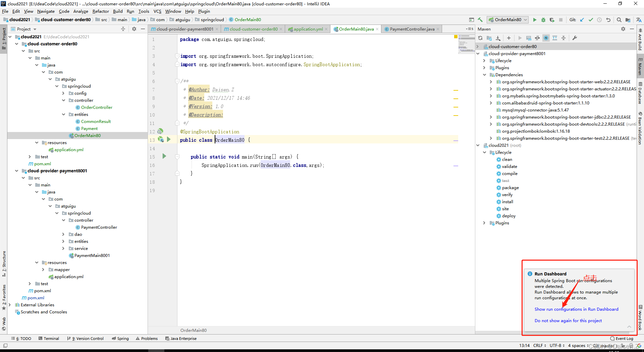Click Show run configurations in Run Dashboard link
Viewport: 644px width, 352px height.
coord(576,309)
